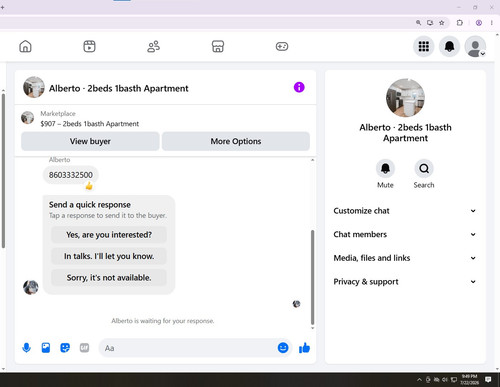Click the thumbs-up reaction on phone number
This screenshot has width=500, height=387.
(x=89, y=186)
